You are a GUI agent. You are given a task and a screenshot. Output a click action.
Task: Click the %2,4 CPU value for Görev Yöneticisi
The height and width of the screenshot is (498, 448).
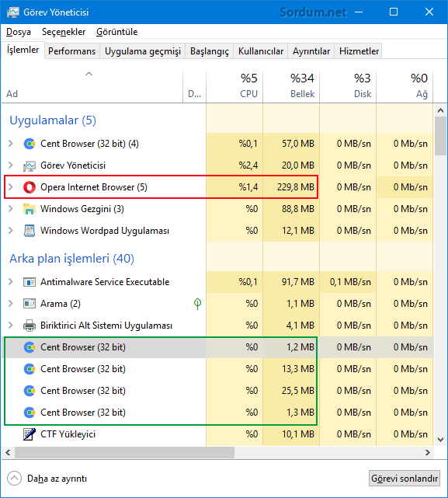coord(248,165)
